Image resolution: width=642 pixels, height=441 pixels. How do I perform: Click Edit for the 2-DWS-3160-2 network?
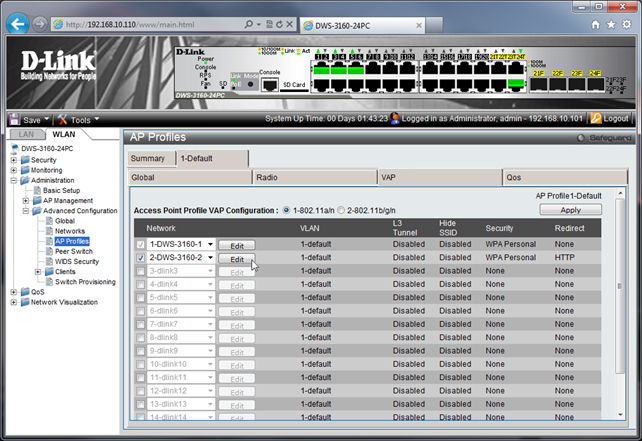pos(237,258)
